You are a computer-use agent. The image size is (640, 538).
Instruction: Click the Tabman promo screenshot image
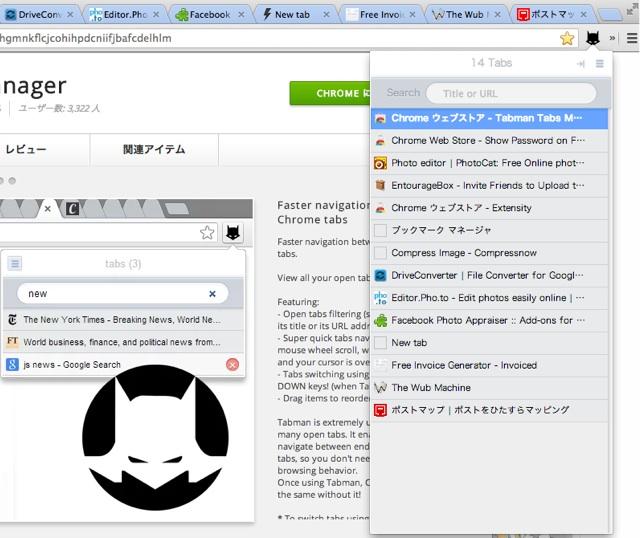tap(127, 360)
